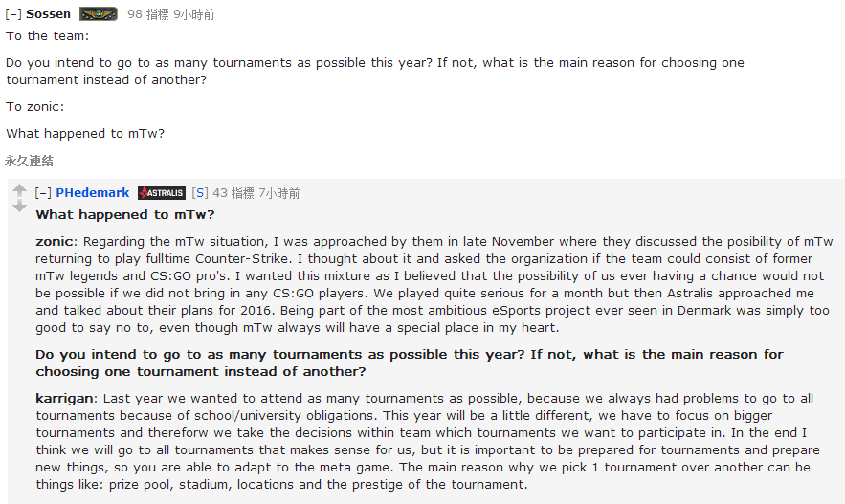The image size is (845, 504).
Task: Collapse Sossen's comment using the [–] toggle
Action: pos(13,14)
